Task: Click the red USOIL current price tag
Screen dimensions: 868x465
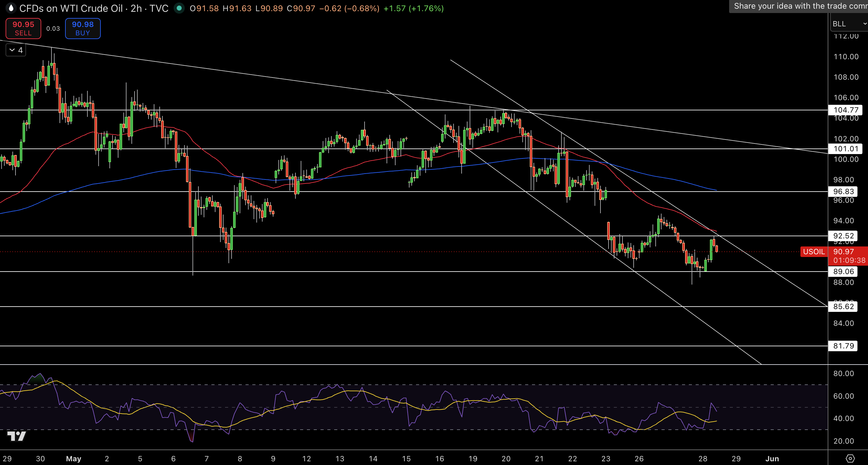Action: pyautogui.click(x=814, y=252)
